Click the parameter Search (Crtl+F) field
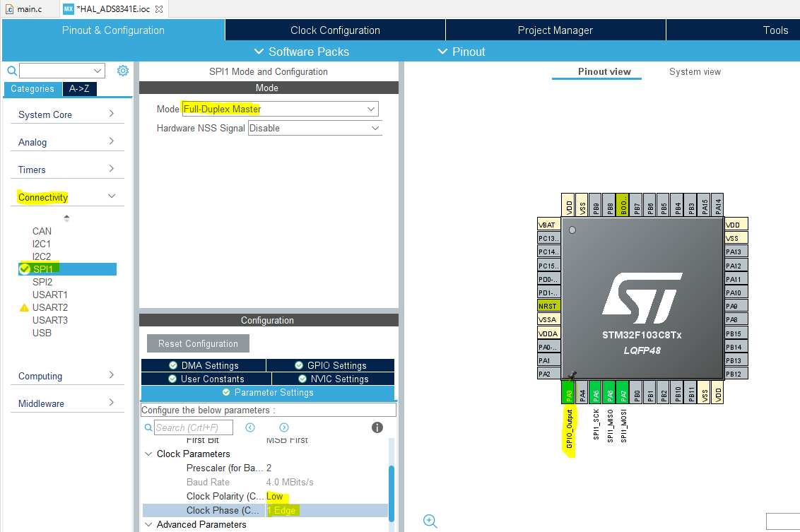800x532 pixels. click(x=194, y=427)
